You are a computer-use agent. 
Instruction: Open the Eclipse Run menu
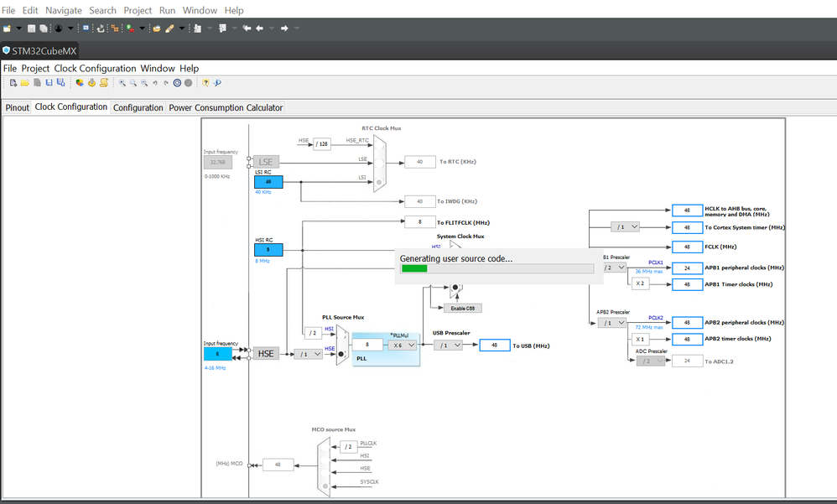167,10
